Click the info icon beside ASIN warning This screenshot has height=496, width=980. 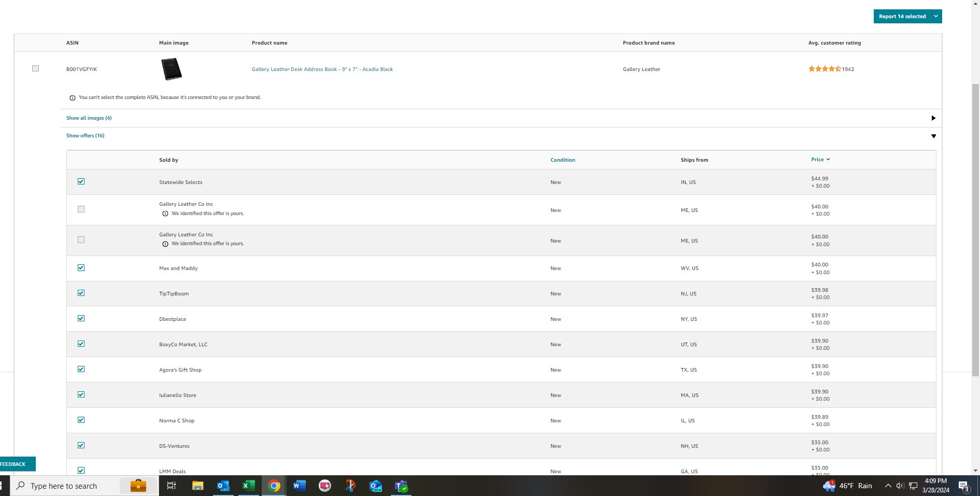(x=73, y=97)
